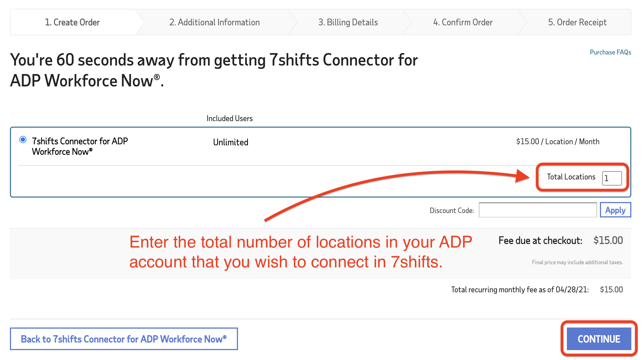Apply the discount code
The image size is (644, 360).
(615, 210)
